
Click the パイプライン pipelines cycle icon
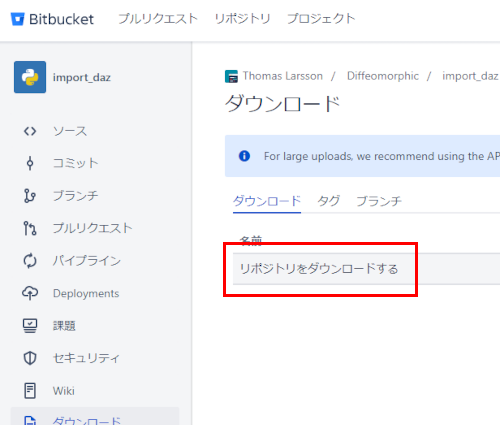[30, 261]
